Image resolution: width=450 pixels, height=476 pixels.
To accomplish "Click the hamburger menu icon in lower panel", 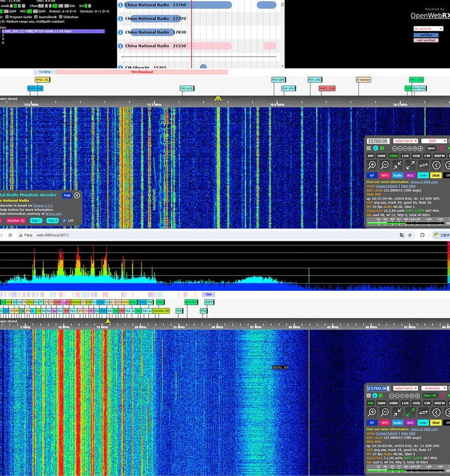I will pos(369,396).
